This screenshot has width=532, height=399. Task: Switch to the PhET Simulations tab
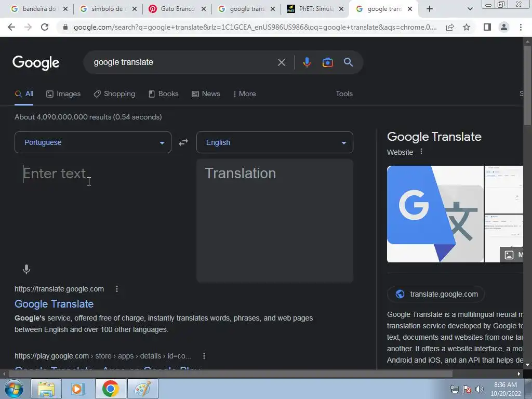click(314, 9)
